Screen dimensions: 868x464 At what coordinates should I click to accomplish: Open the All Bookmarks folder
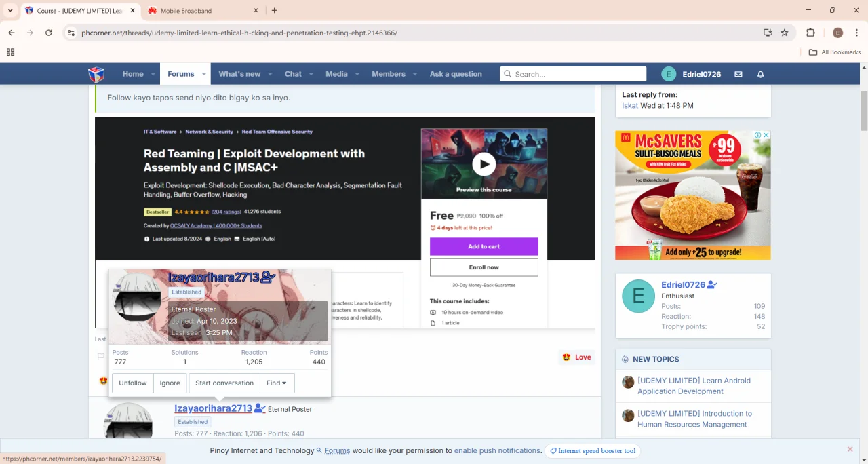834,52
